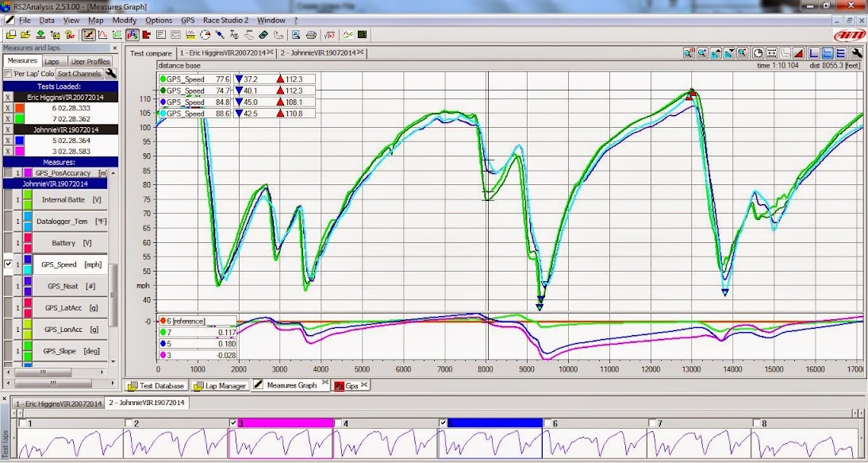Open the measures graph view icon
Screen dimensions: 868x463
coord(87,35)
